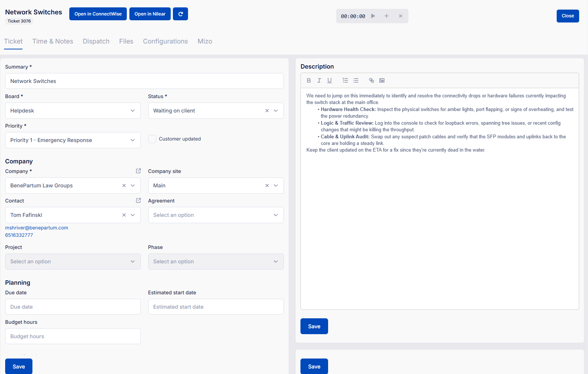
Task: Clear the Company site value
Action: click(x=267, y=185)
